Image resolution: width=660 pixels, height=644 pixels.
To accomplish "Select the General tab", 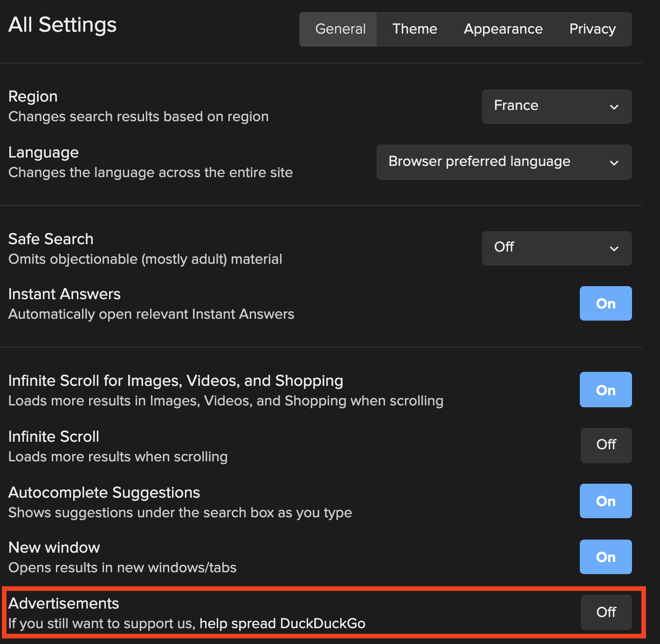I will [340, 29].
